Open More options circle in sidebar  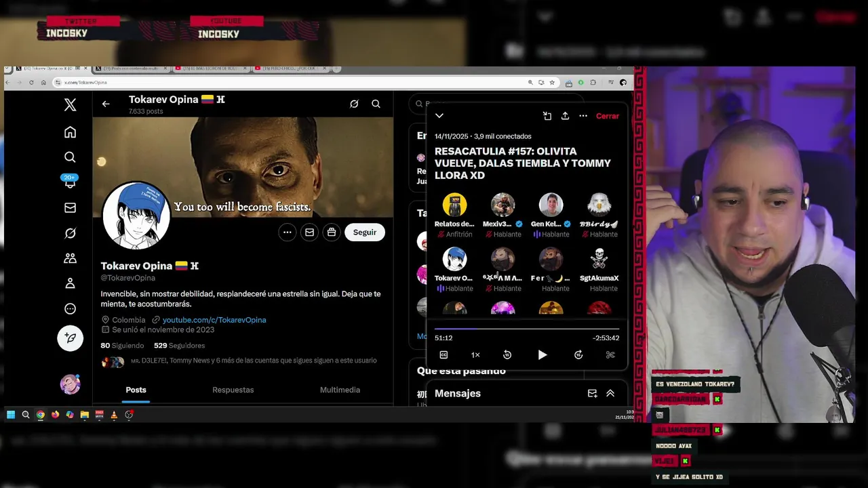[x=70, y=309]
